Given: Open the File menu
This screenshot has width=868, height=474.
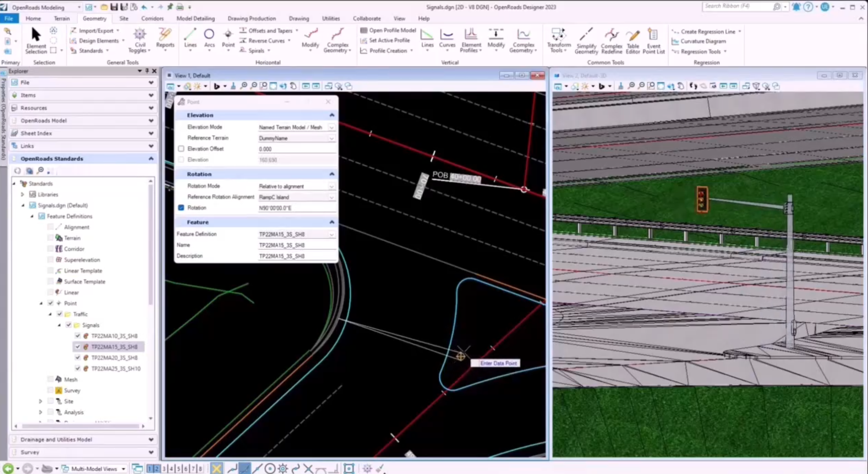Looking at the screenshot, I should [x=9, y=18].
